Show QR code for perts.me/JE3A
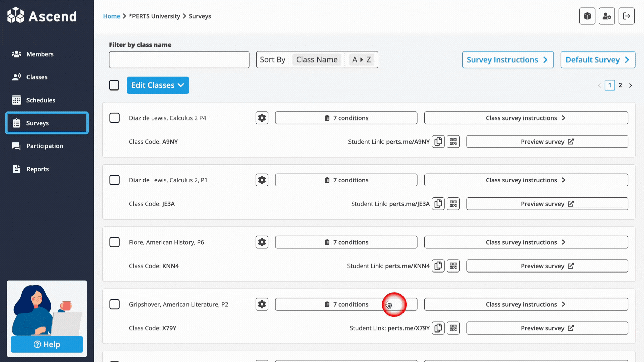644x362 pixels. coord(453,204)
